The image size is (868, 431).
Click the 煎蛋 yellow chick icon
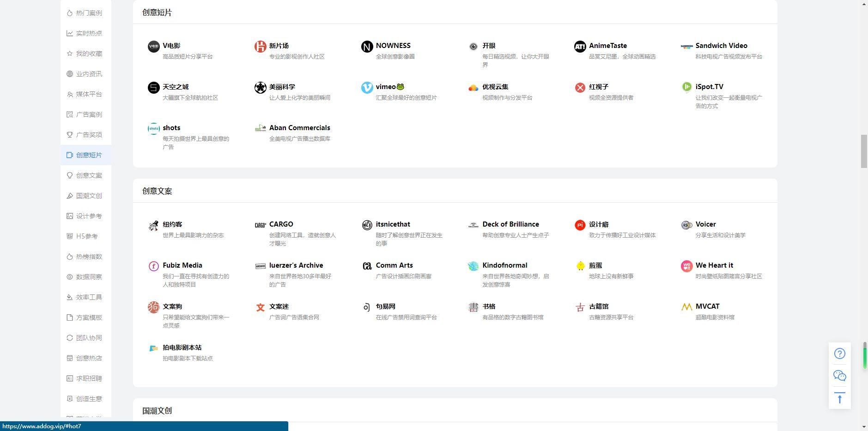click(580, 266)
